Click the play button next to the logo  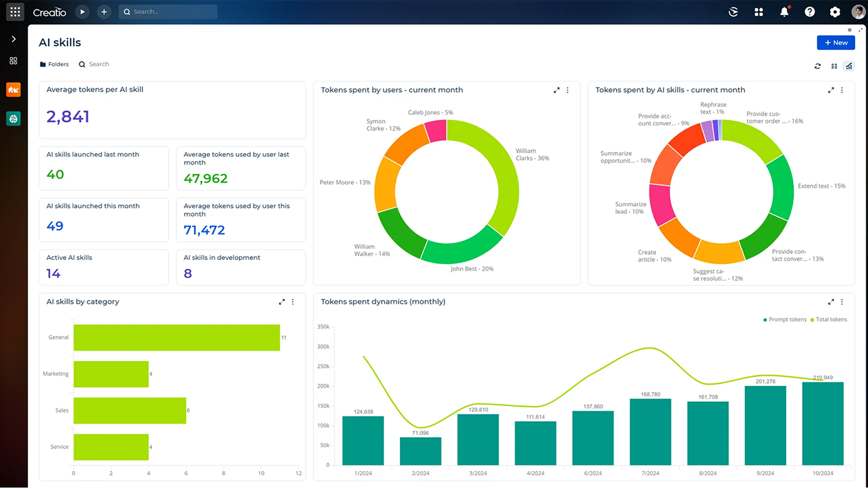pos(82,12)
